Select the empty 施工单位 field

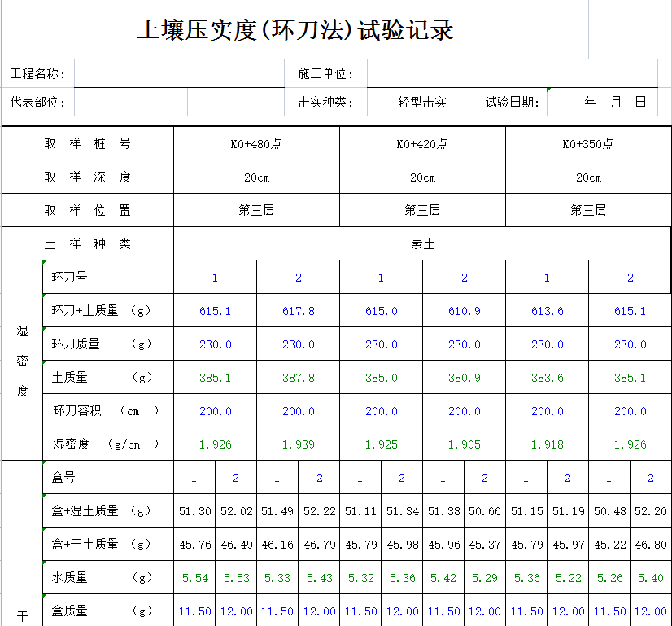(x=512, y=74)
